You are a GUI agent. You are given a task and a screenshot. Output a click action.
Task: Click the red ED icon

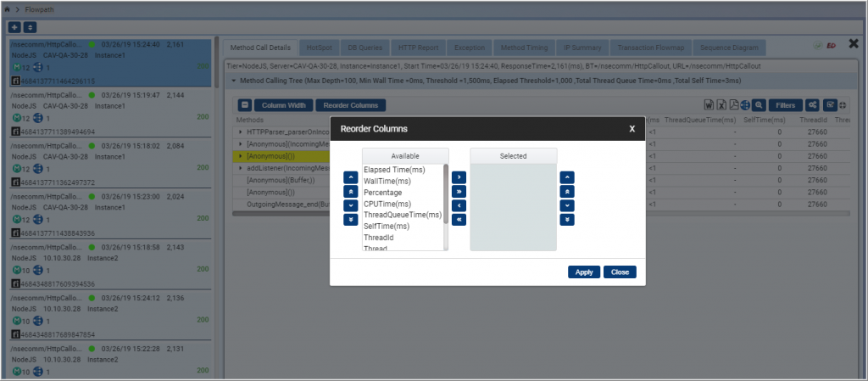831,46
